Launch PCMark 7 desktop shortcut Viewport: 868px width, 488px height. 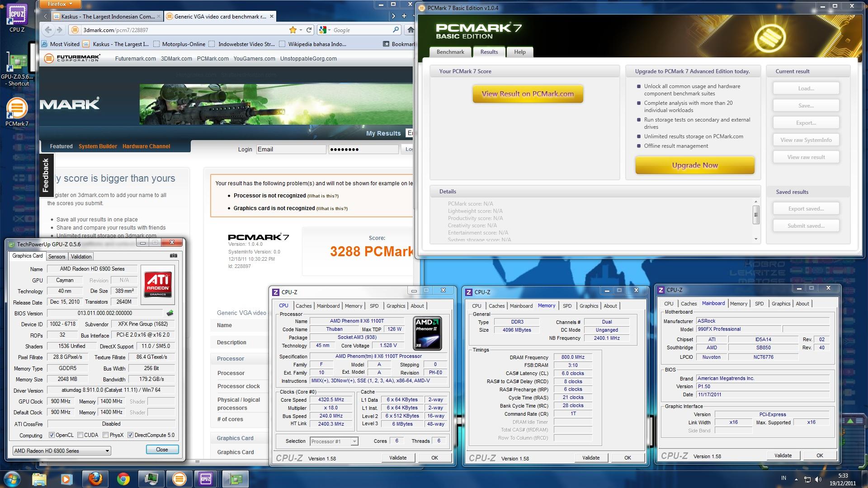(17, 112)
